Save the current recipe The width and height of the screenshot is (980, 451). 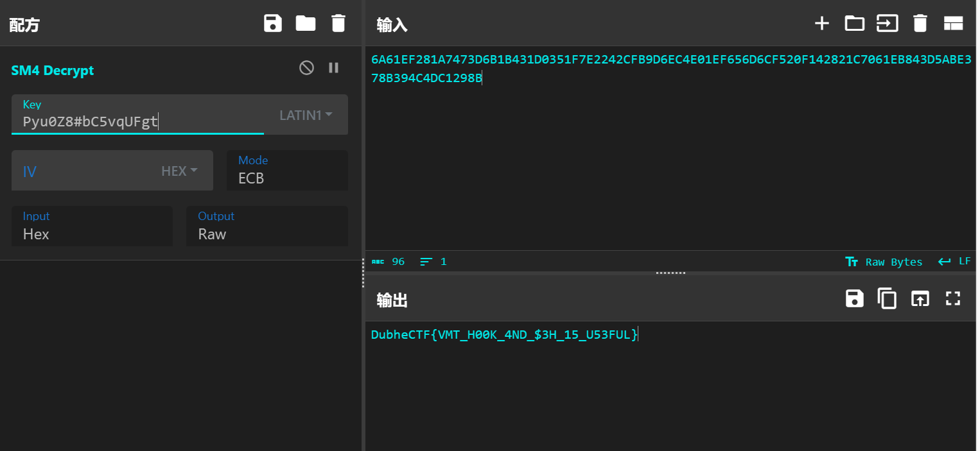pos(273,22)
